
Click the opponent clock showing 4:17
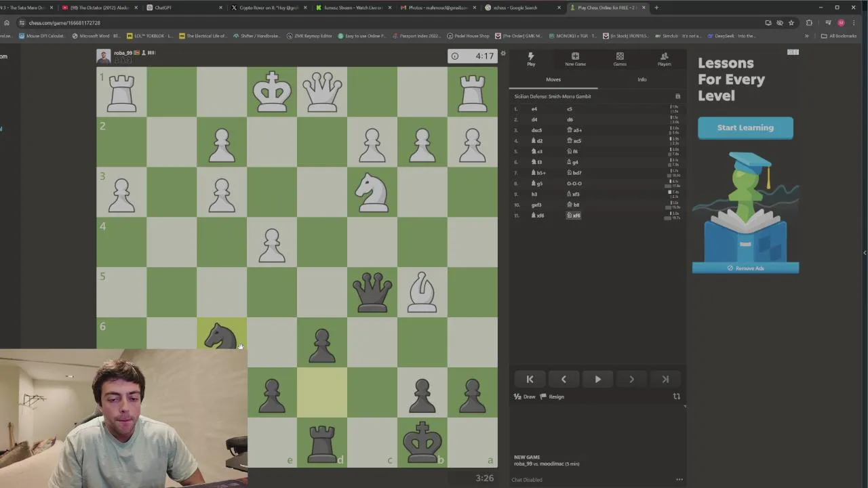(473, 56)
